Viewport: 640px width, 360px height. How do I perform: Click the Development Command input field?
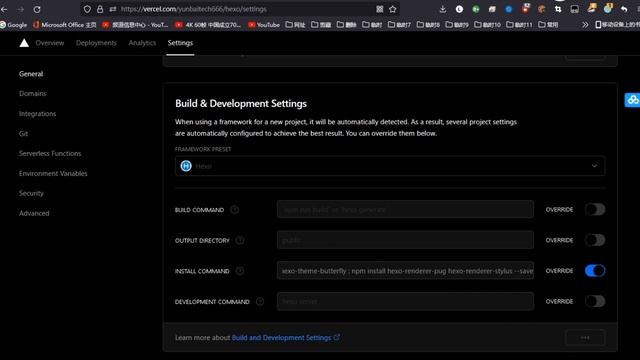[x=405, y=301]
